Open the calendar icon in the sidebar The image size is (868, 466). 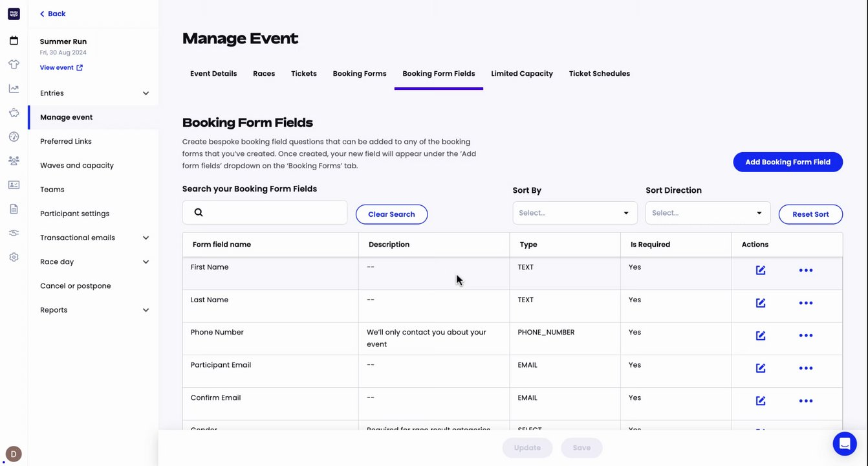(x=14, y=41)
